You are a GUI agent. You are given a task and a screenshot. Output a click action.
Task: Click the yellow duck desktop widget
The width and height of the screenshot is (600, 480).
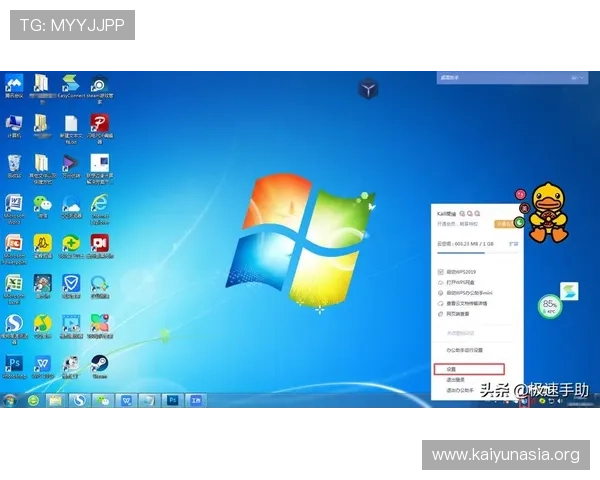pyautogui.click(x=546, y=210)
